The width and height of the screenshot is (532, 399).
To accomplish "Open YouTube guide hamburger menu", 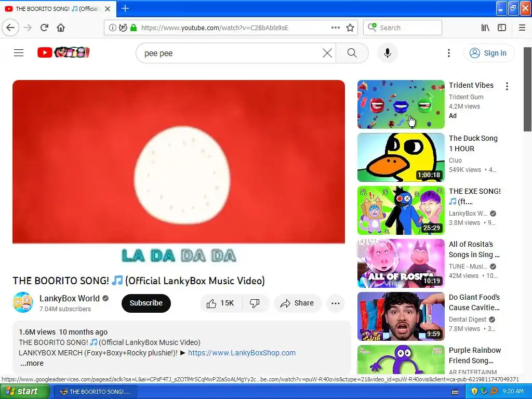I will pos(19,53).
